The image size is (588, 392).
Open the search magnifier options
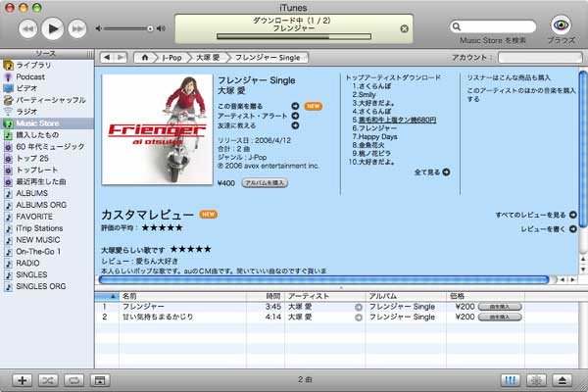point(457,26)
